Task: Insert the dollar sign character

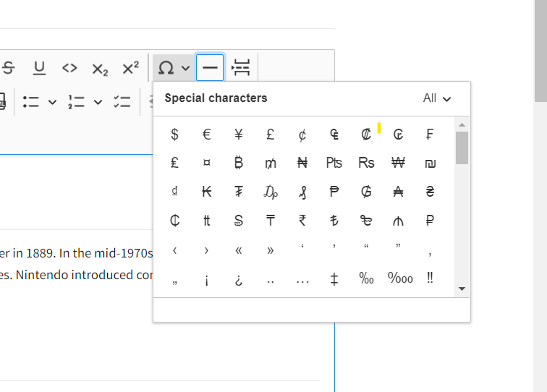Action: (x=175, y=135)
